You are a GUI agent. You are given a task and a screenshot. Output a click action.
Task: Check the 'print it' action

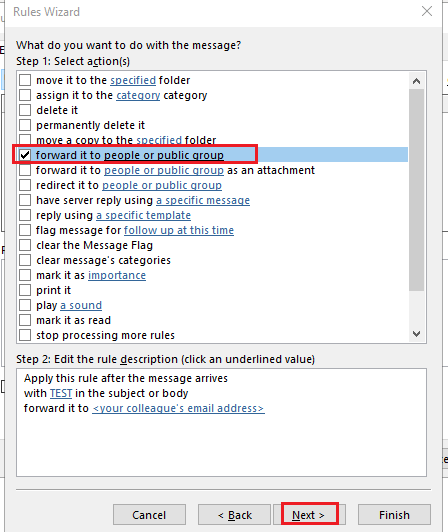click(x=25, y=290)
